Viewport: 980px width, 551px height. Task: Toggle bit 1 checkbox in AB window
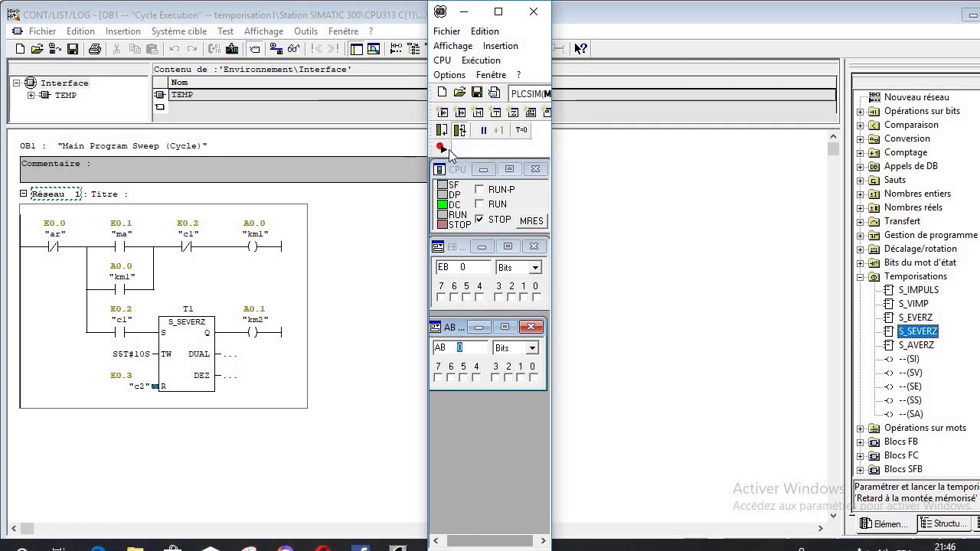coord(521,377)
